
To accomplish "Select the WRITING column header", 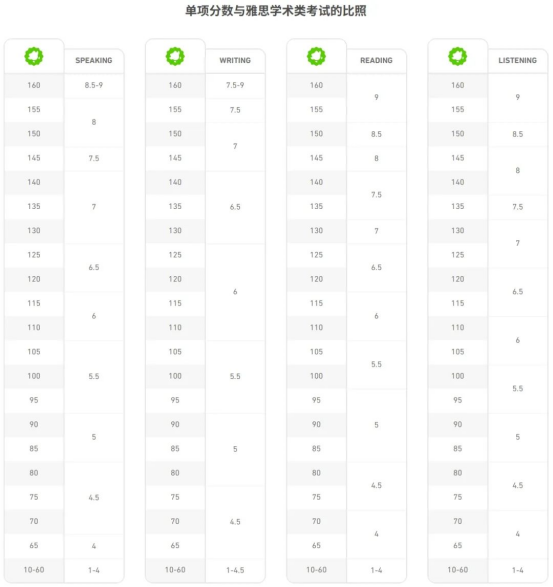I will click(x=235, y=60).
